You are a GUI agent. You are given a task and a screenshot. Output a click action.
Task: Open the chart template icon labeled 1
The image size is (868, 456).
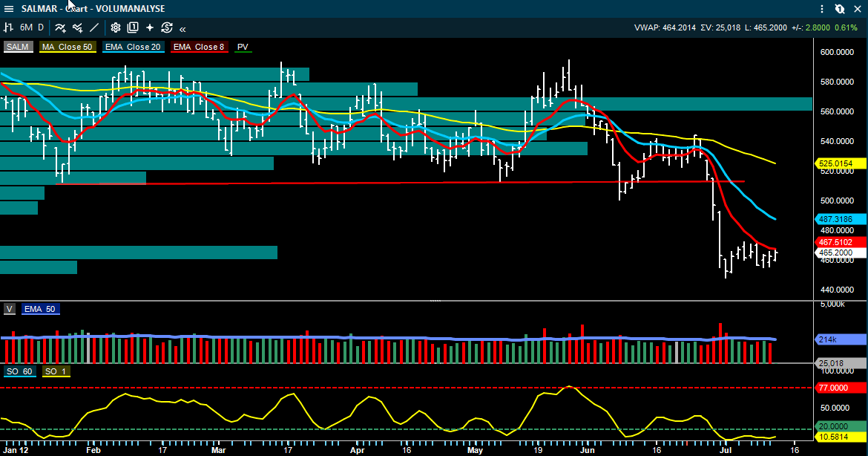pos(133,27)
